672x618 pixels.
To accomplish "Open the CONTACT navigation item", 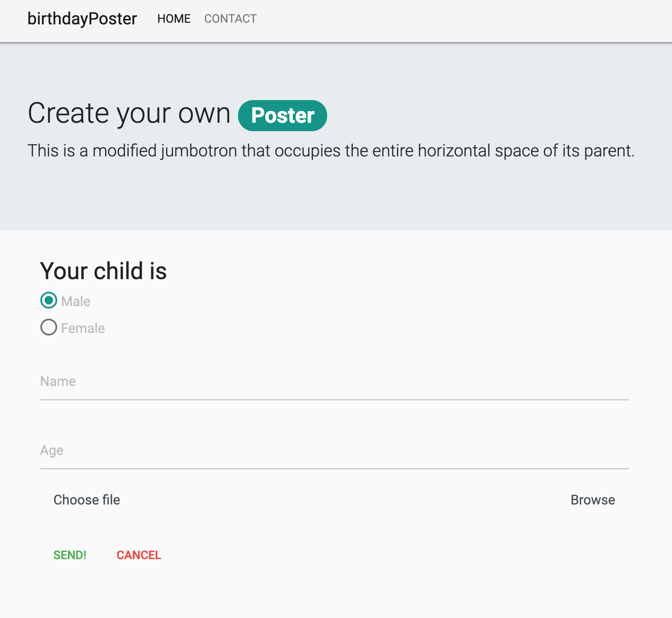I will (230, 18).
